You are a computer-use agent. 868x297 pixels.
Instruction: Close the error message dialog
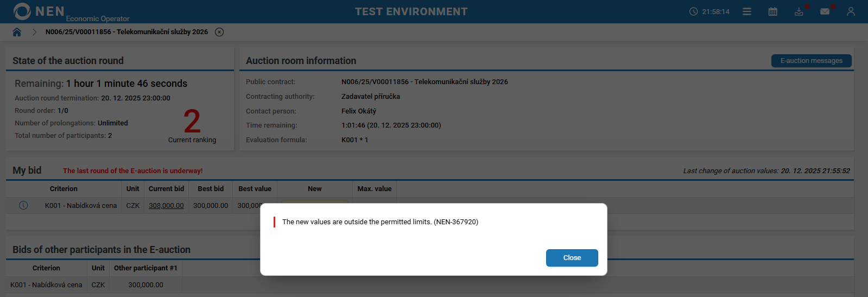coord(572,258)
